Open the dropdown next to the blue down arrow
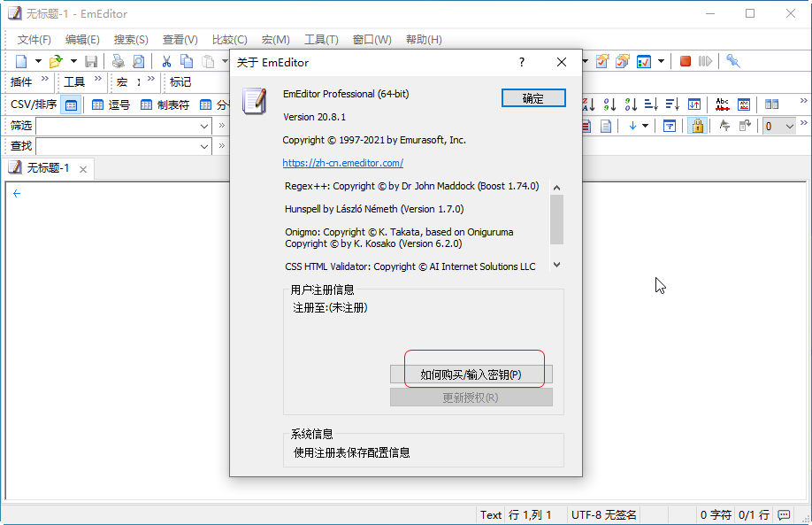The width and height of the screenshot is (812, 525). (x=645, y=126)
